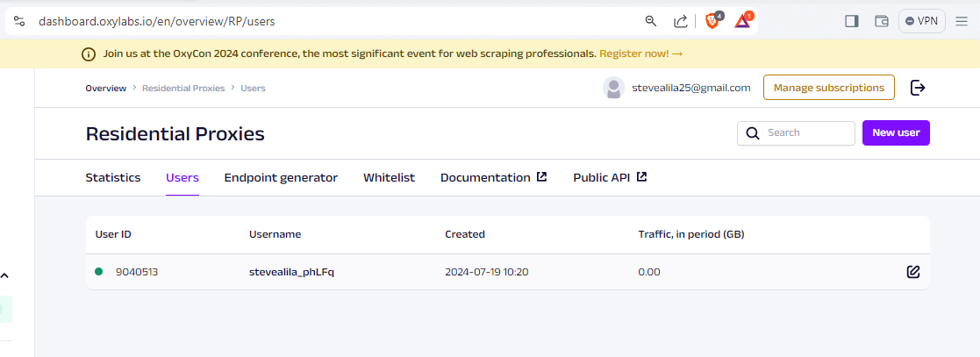Open the Public API external link
980x357 pixels.
pos(610,177)
